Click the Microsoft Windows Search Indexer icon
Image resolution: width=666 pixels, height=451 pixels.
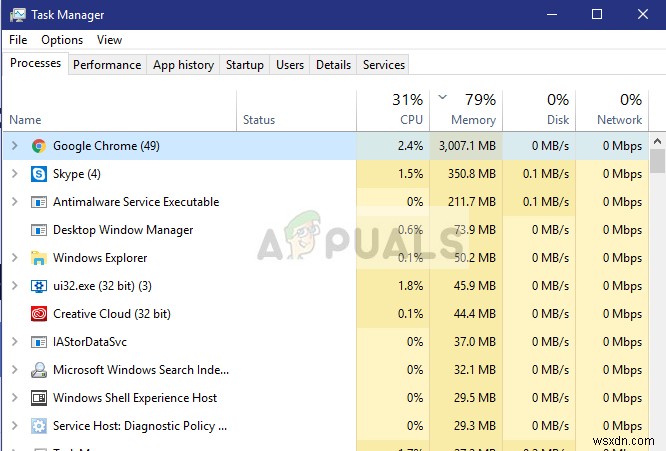click(x=39, y=370)
